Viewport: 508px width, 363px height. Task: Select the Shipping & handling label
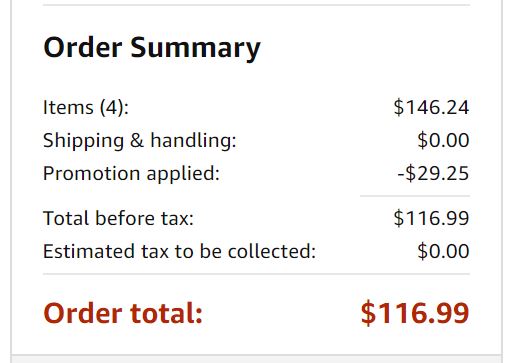pos(140,140)
